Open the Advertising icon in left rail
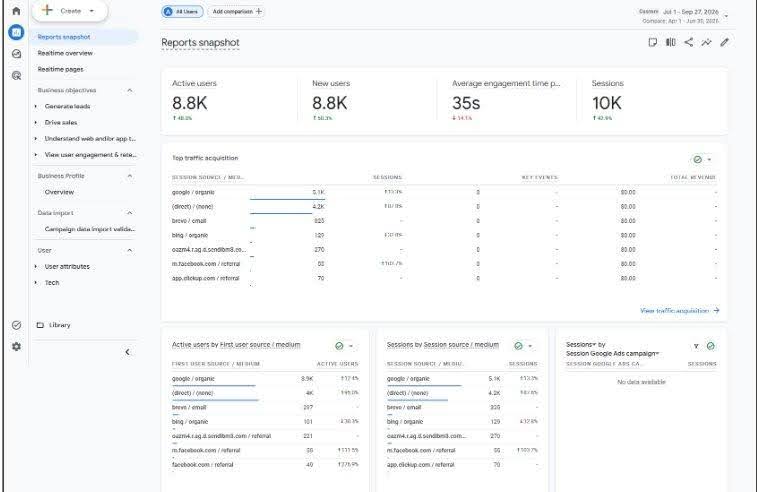The image size is (757, 492). (x=16, y=75)
